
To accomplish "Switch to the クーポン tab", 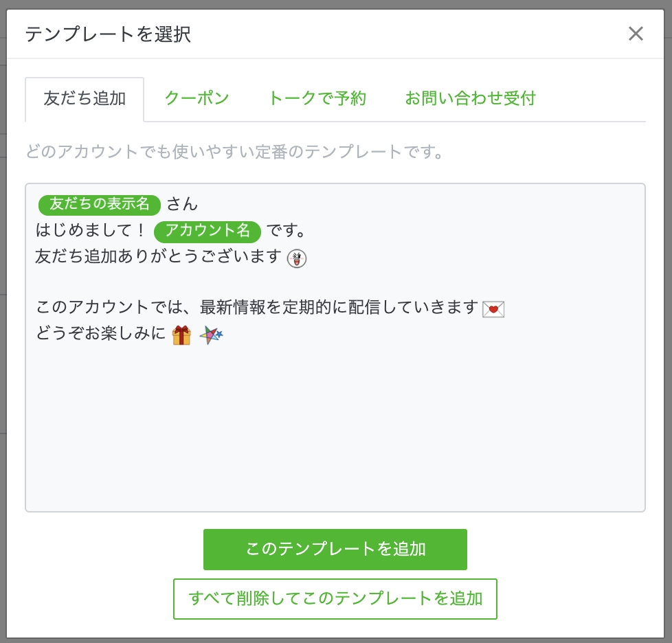I will pos(197,98).
